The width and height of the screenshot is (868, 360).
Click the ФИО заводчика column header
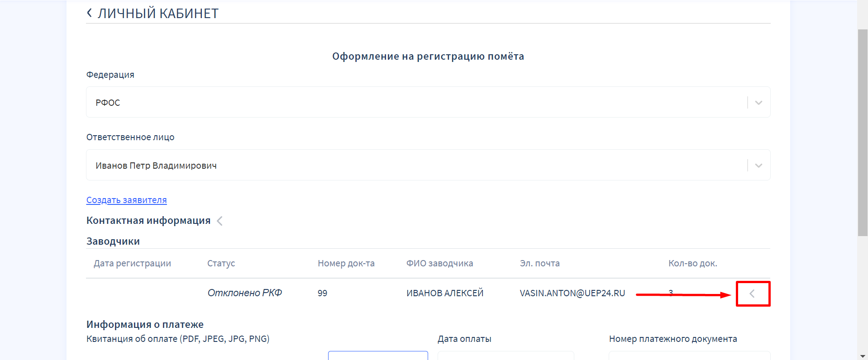(x=439, y=263)
